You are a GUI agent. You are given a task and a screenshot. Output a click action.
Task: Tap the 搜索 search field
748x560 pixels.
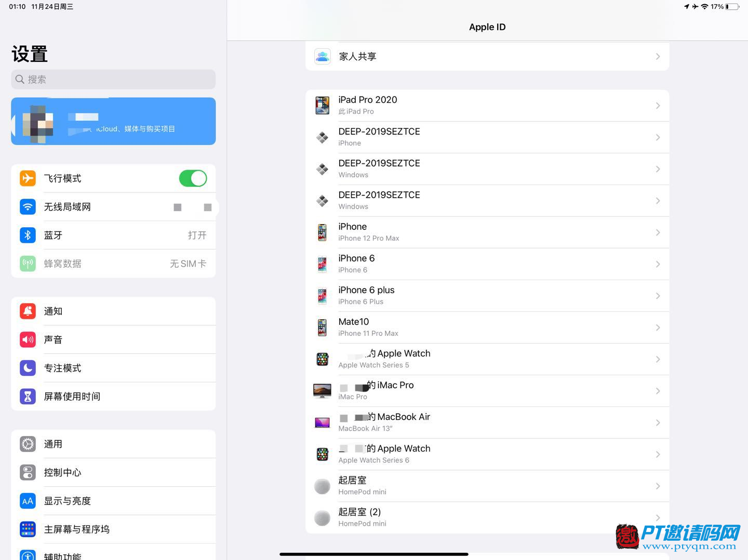113,79
